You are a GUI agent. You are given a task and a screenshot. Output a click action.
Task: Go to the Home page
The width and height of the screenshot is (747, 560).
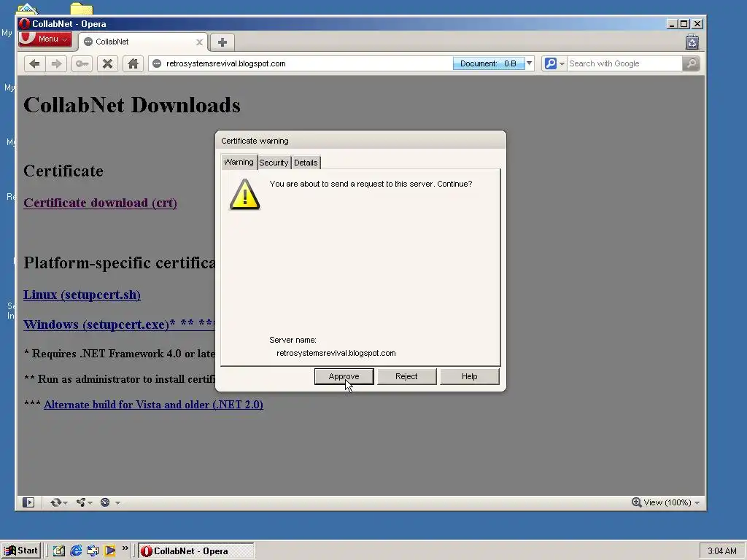tap(133, 64)
